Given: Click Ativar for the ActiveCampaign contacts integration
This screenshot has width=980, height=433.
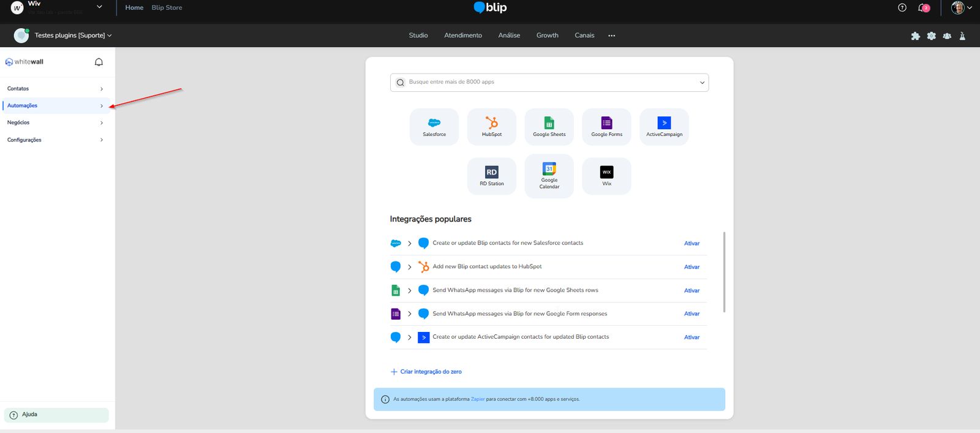Looking at the screenshot, I should tap(692, 337).
